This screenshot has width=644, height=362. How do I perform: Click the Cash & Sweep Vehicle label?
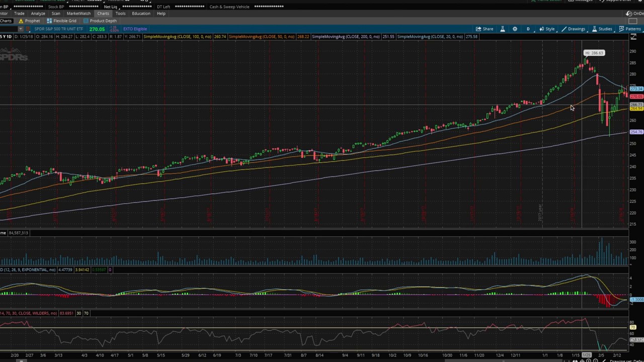tap(229, 7)
